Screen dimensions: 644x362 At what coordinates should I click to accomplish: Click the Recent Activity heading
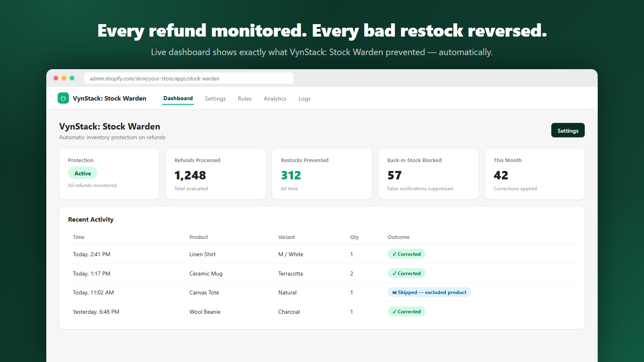pos(91,220)
